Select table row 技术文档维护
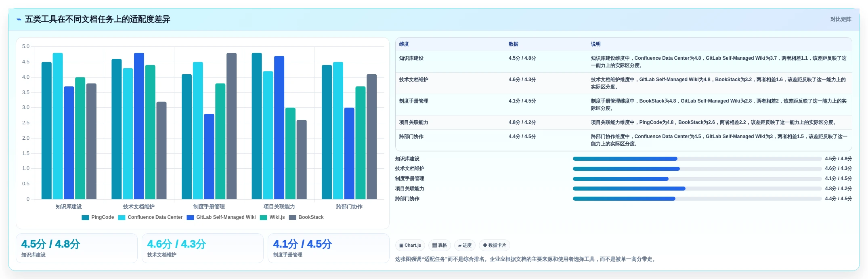The height and width of the screenshot is (279, 868). (x=623, y=83)
